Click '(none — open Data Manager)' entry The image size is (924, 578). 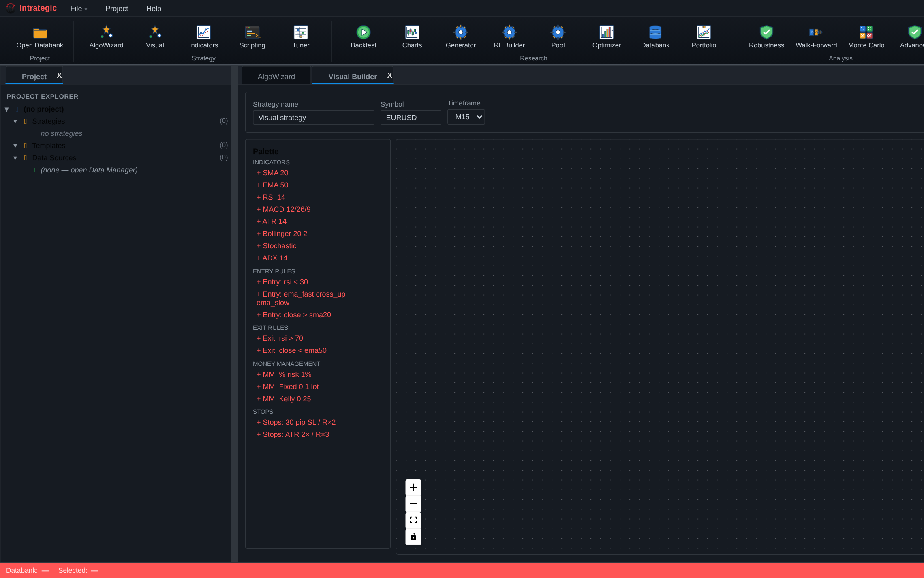(x=89, y=170)
